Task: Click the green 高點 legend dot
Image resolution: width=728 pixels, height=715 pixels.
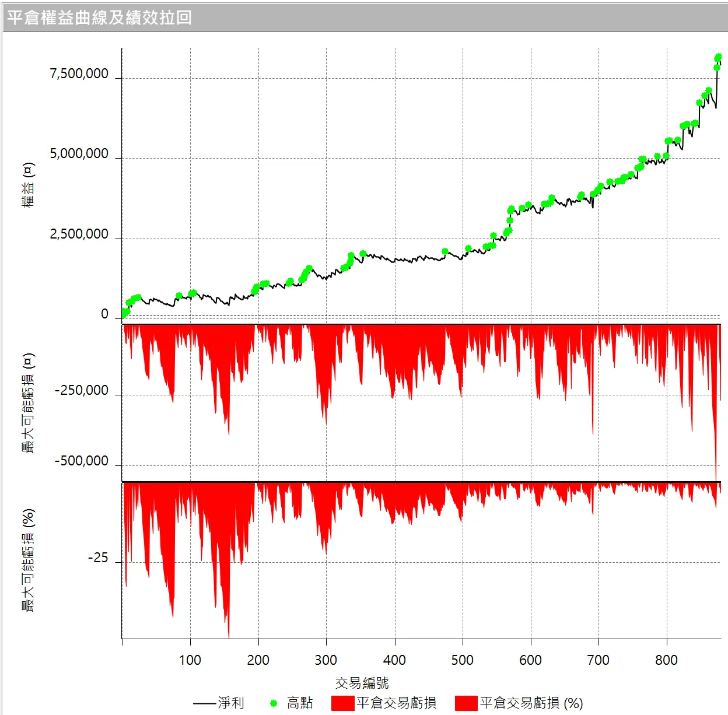Action: (273, 703)
